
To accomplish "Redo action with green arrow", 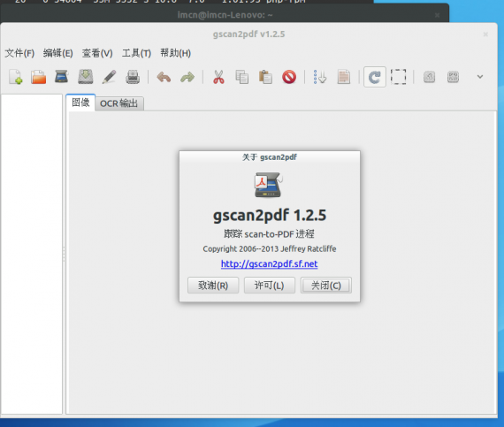I will [187, 77].
